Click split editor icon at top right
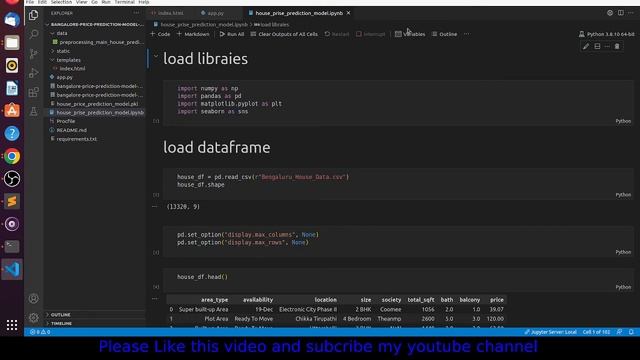Image resolution: width=640 pixels, height=360 pixels. pyautogui.click(x=620, y=13)
